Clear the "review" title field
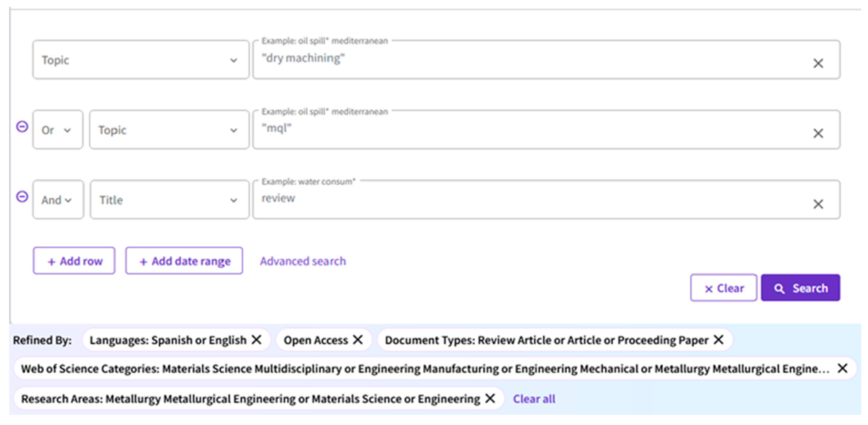 (818, 203)
